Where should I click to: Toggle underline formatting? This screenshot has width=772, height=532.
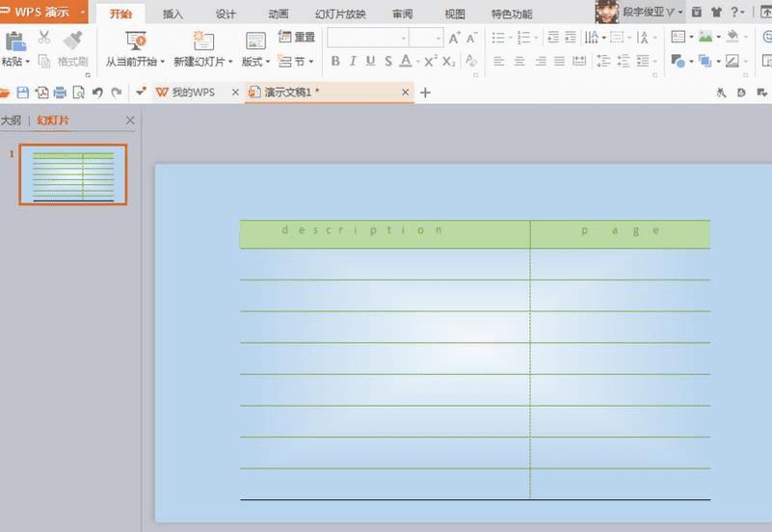coord(370,61)
